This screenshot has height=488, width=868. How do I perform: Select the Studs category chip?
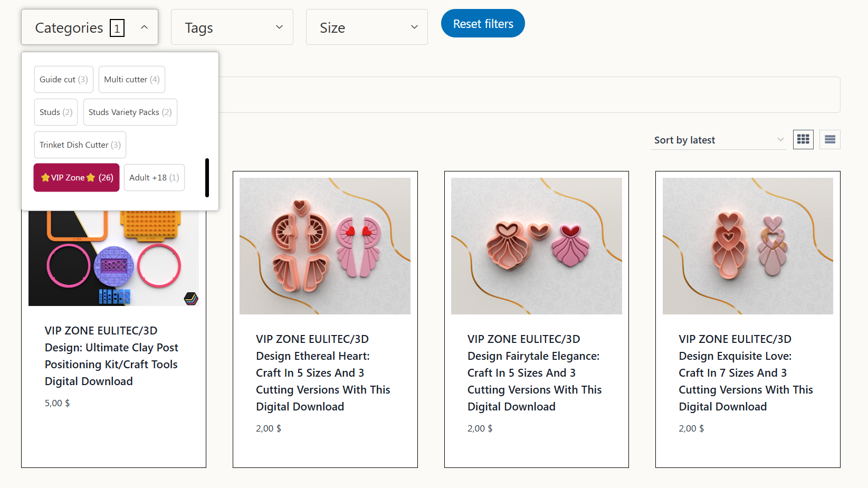point(56,112)
